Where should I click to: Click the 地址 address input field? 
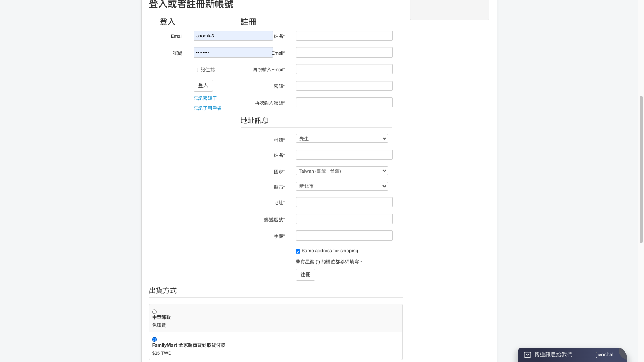pyautogui.click(x=344, y=202)
